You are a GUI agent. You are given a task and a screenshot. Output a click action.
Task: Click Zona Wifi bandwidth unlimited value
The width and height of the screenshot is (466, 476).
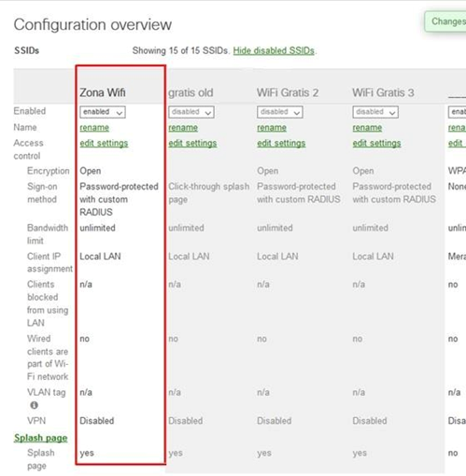(x=97, y=228)
